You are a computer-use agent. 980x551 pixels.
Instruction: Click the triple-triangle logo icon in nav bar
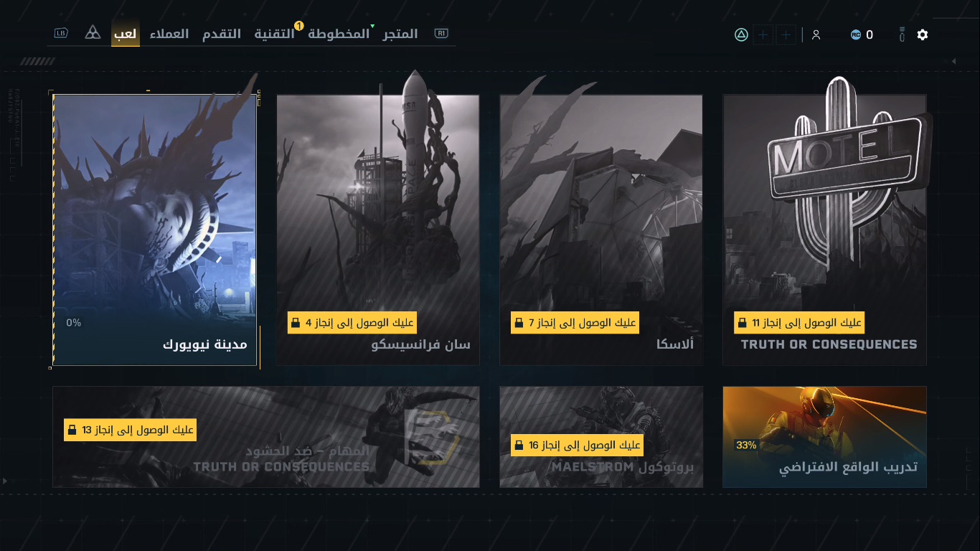(x=93, y=33)
